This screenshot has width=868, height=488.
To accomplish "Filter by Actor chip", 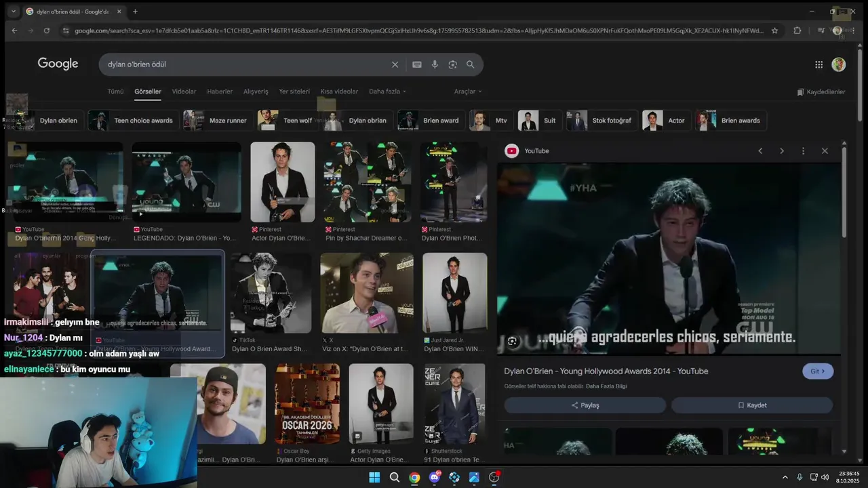I will pos(665,121).
